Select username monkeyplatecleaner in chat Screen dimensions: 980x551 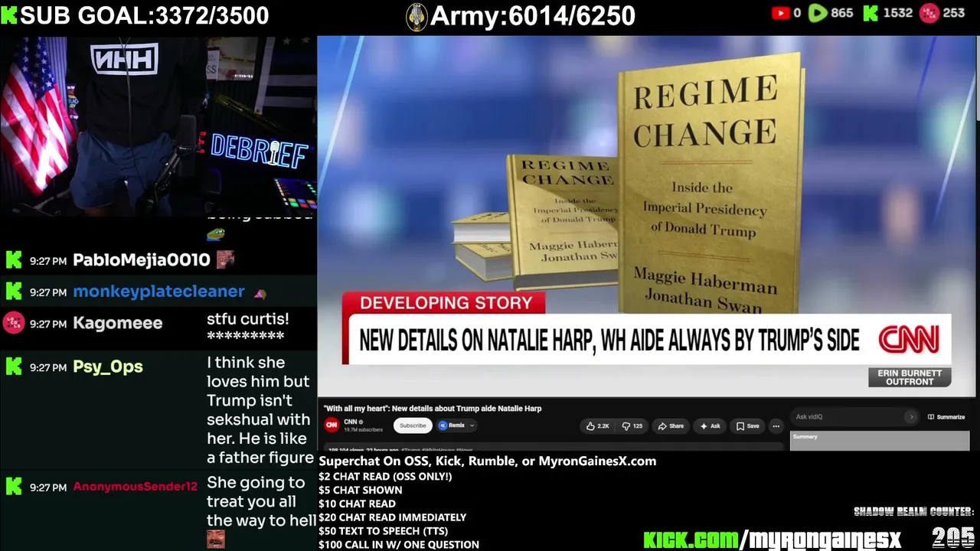[x=158, y=292]
